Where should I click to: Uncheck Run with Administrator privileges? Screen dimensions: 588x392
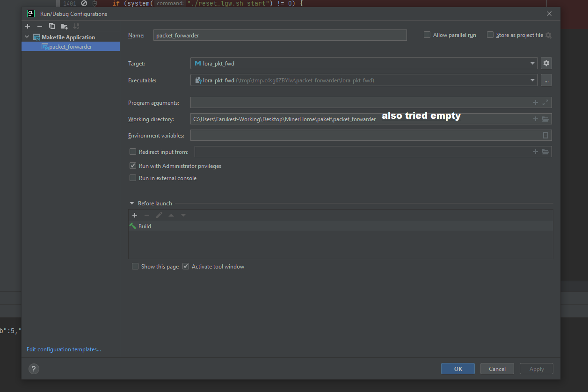coord(133,166)
